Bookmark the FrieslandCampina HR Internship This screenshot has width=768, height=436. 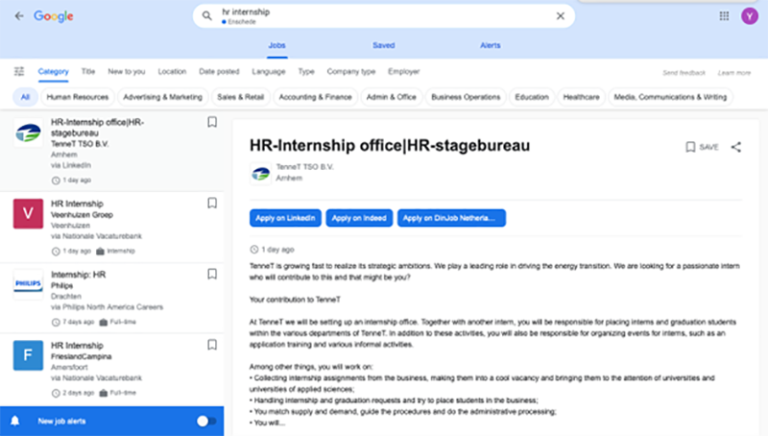[x=212, y=345]
